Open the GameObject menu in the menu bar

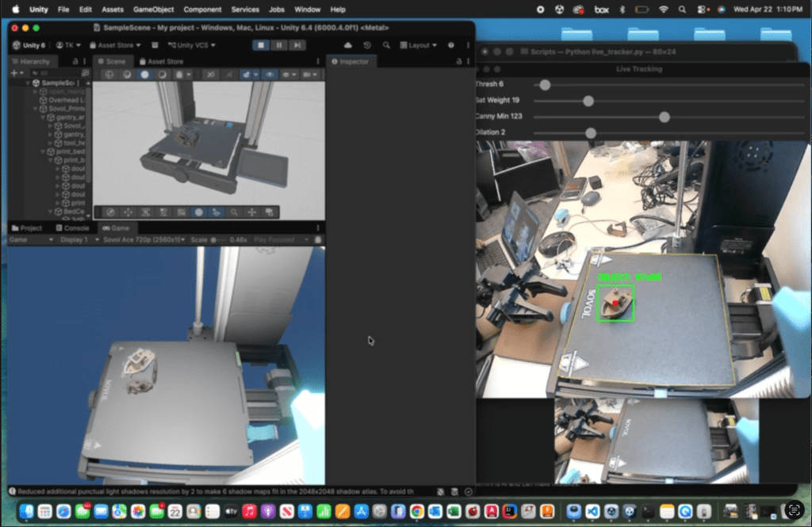coord(153,10)
